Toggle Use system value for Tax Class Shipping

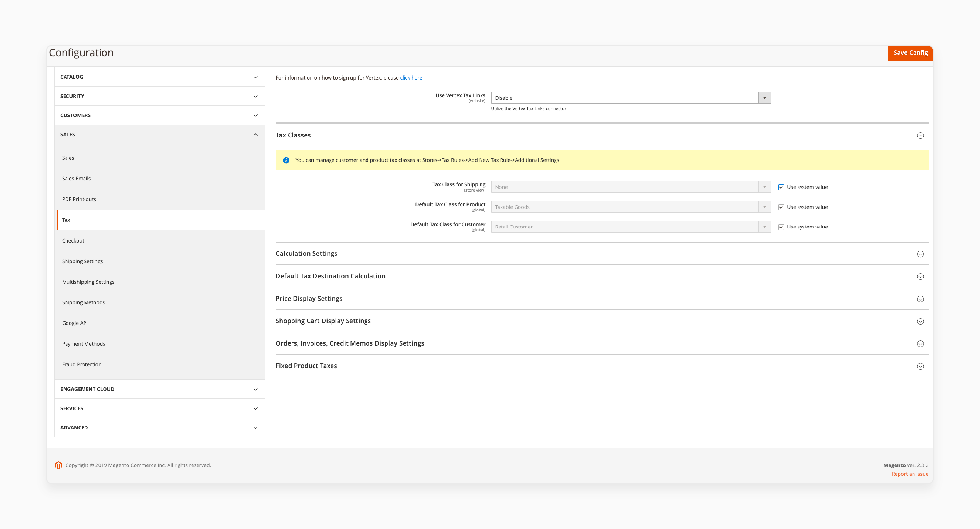[x=781, y=187]
